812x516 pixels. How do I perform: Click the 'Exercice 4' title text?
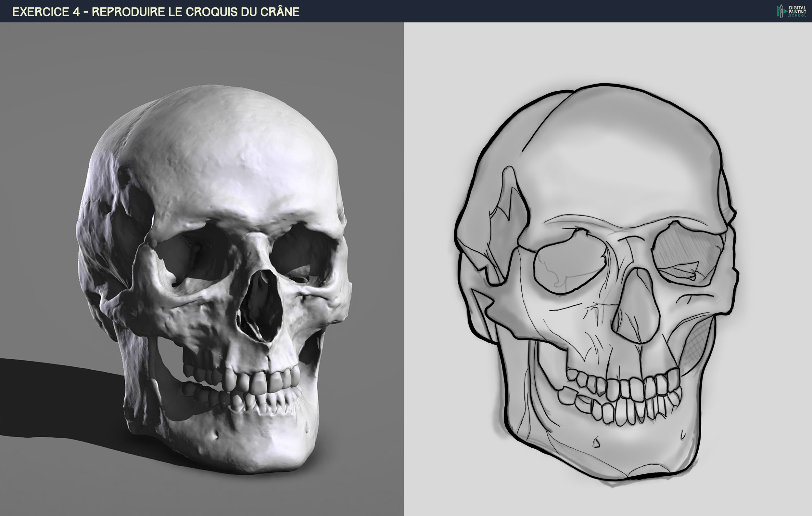point(46,12)
